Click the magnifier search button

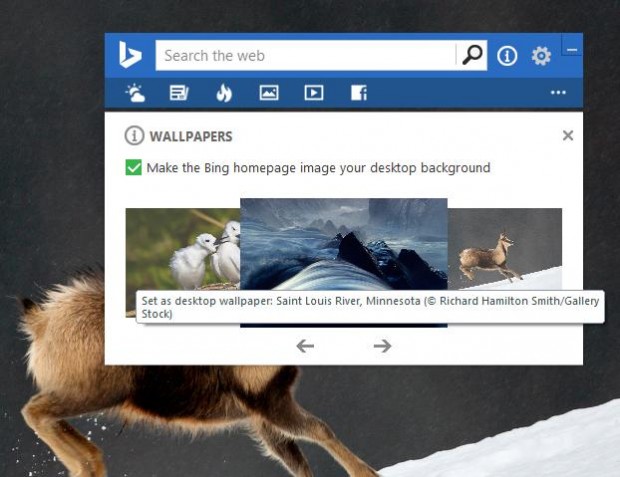(472, 55)
